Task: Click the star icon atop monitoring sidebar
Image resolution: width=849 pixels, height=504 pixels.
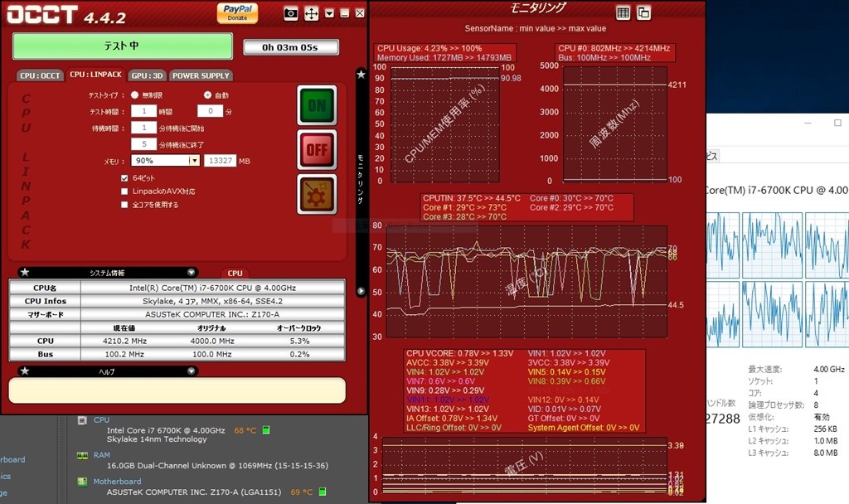Action: click(361, 74)
